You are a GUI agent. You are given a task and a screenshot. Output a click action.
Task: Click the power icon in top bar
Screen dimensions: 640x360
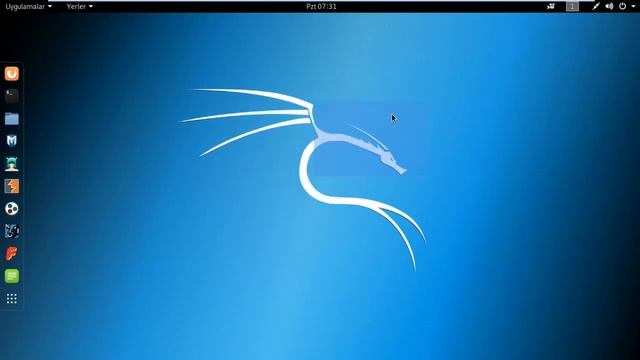(x=622, y=6)
